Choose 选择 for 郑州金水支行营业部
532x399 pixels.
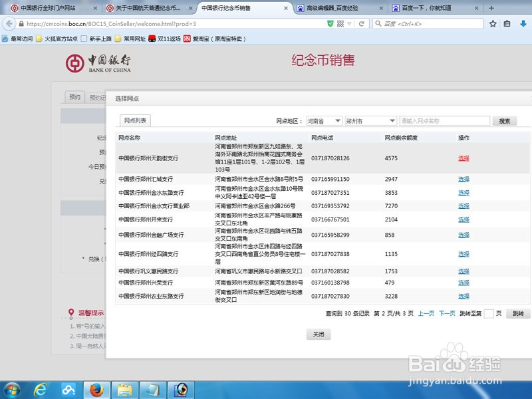click(464, 206)
